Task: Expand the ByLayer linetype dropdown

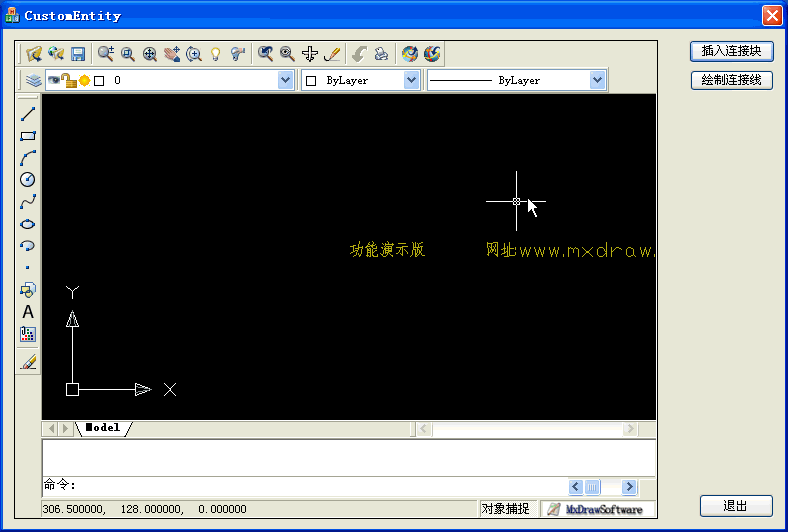Action: 597,81
